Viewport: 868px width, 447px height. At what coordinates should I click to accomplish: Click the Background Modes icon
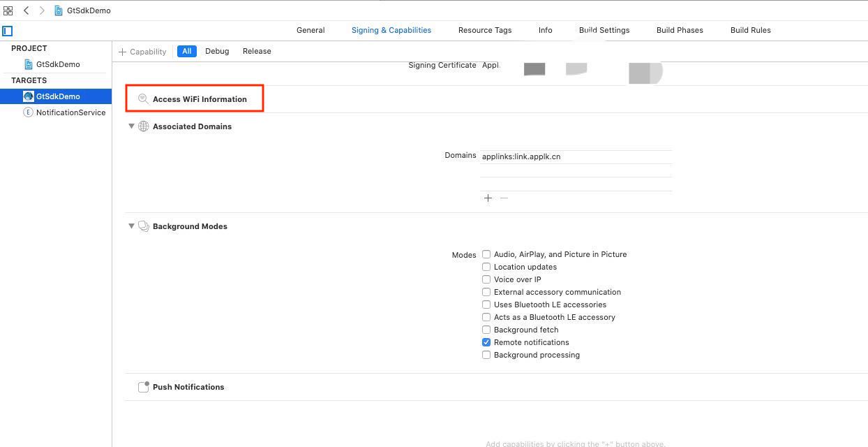[144, 226]
